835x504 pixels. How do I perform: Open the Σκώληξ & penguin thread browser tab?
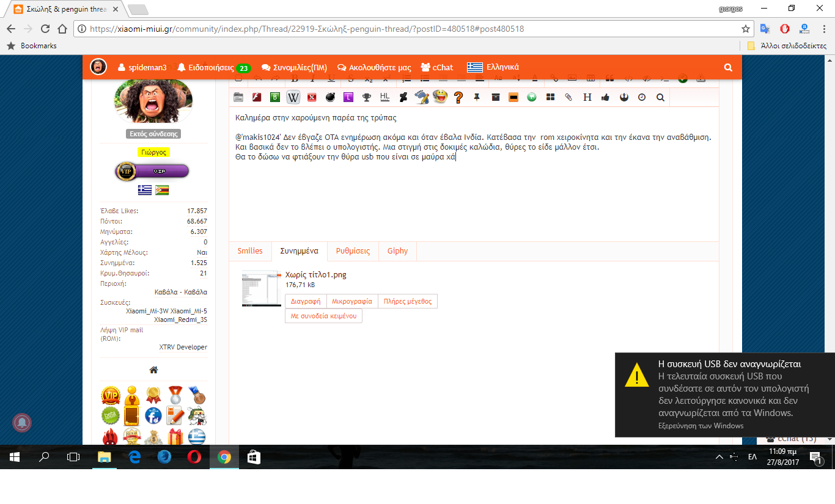point(65,9)
